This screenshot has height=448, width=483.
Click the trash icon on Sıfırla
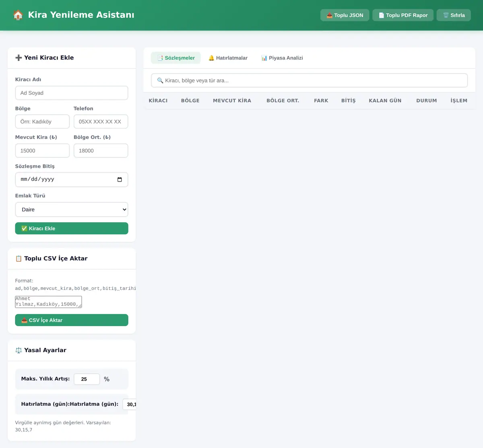(x=446, y=15)
